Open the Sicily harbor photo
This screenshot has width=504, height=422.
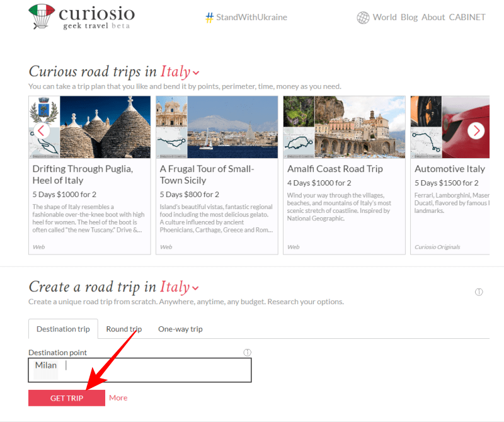tap(232, 127)
